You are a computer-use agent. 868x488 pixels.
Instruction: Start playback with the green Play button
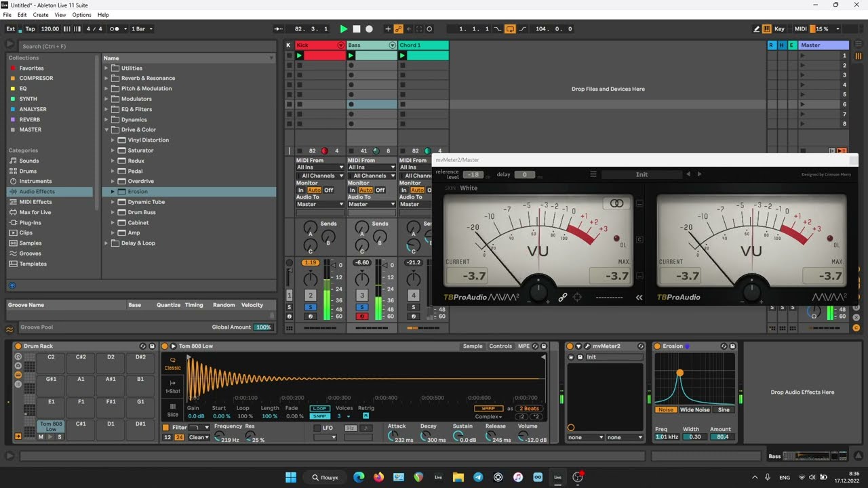pyautogui.click(x=344, y=29)
